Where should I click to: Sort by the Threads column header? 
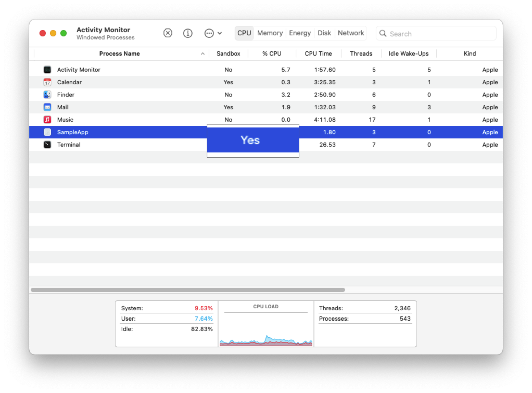361,54
